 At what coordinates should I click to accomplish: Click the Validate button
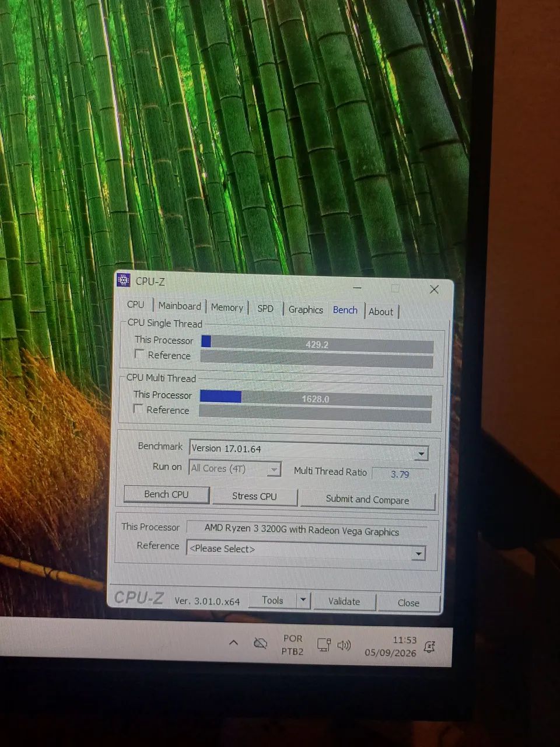(344, 601)
